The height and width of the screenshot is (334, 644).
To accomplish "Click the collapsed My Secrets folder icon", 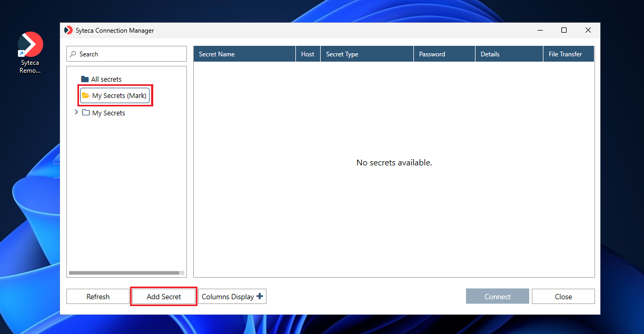I will [x=86, y=113].
